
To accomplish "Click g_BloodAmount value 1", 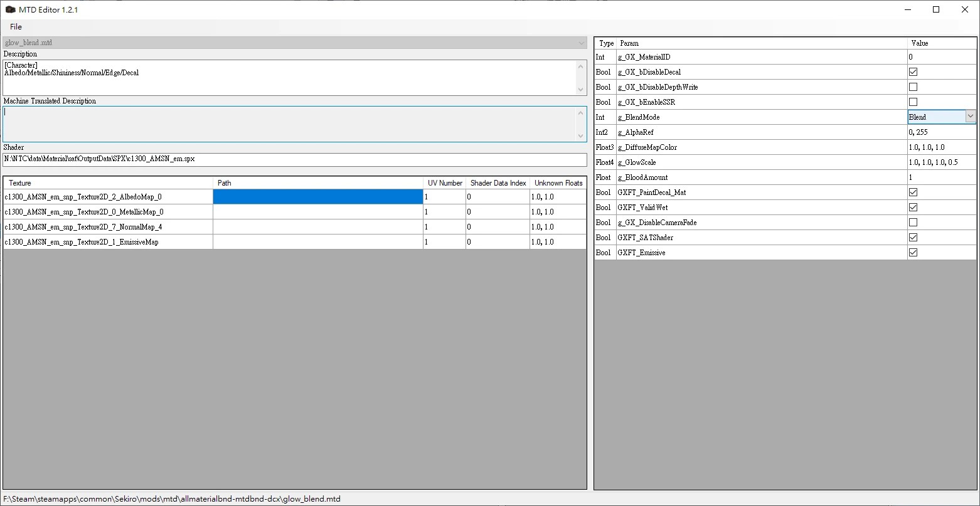I will tap(942, 177).
